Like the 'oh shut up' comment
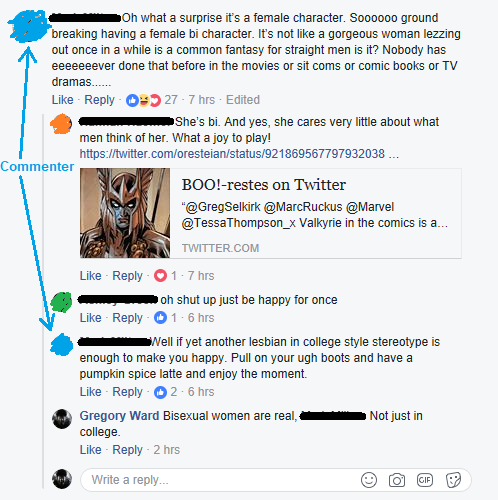This screenshot has width=498, height=500. coord(90,318)
